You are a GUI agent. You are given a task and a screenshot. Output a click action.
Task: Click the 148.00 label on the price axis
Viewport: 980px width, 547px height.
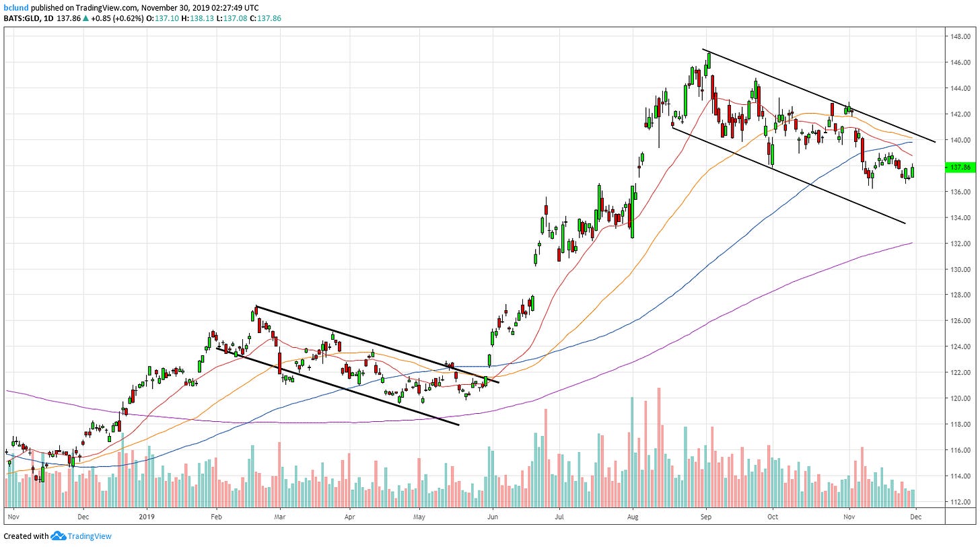click(960, 36)
